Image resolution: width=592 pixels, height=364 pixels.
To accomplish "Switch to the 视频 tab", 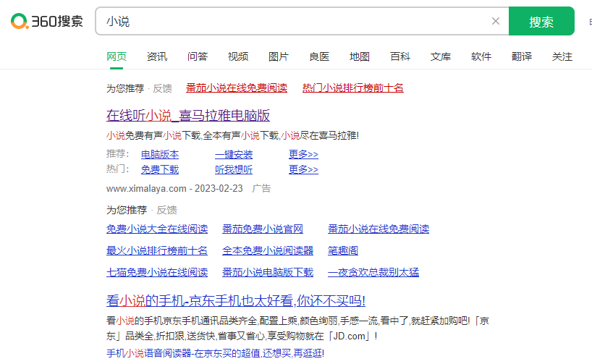I will tap(238, 56).
